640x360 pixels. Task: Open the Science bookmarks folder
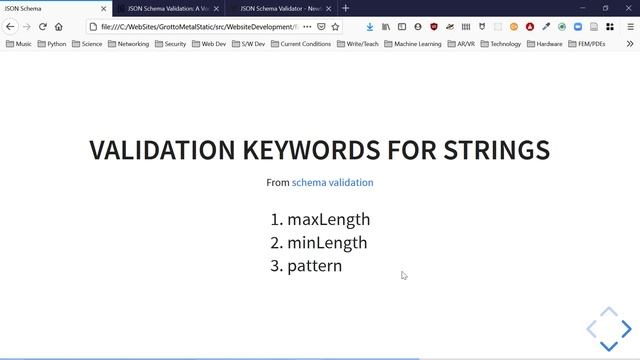coord(87,44)
